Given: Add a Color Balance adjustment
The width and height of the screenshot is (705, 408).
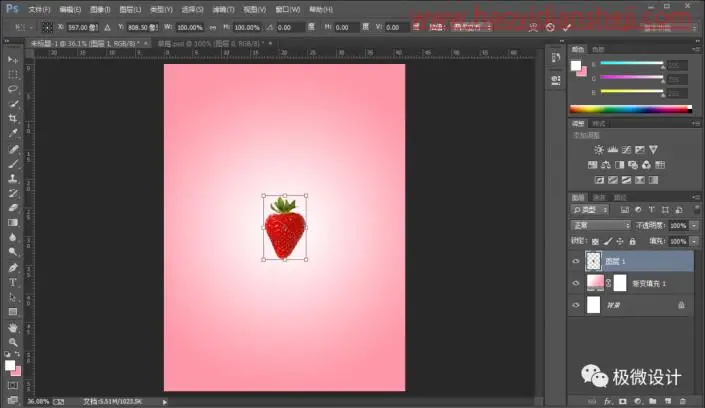Looking at the screenshot, I should pos(606,165).
